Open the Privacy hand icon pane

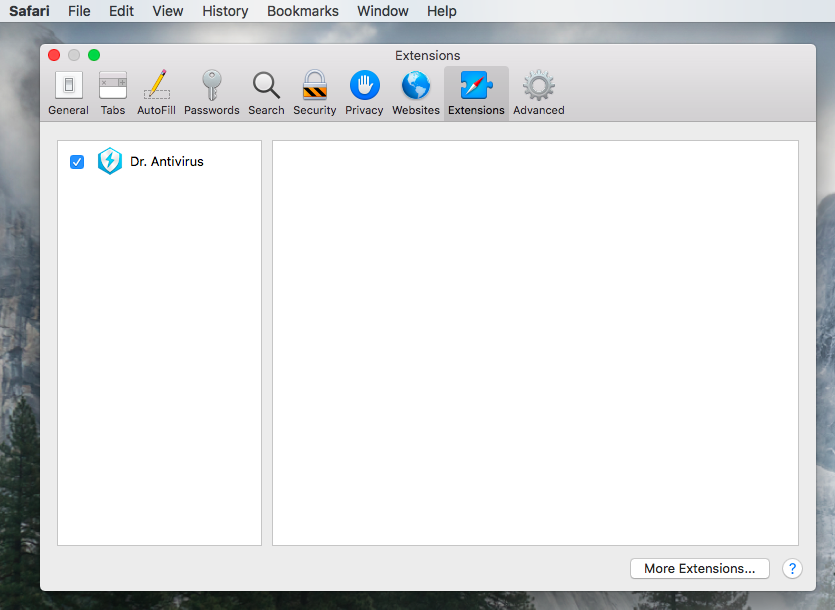click(364, 93)
